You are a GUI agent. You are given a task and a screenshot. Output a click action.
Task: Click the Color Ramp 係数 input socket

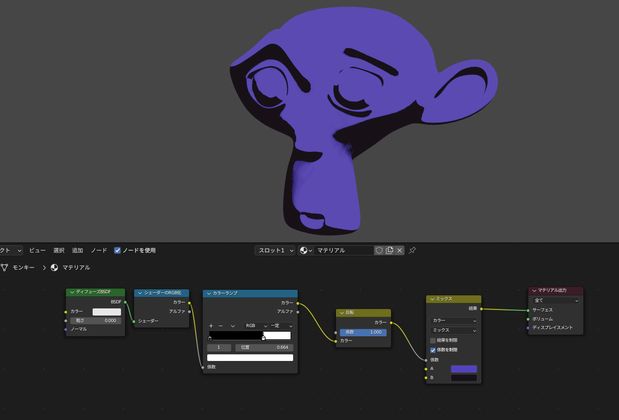click(203, 367)
